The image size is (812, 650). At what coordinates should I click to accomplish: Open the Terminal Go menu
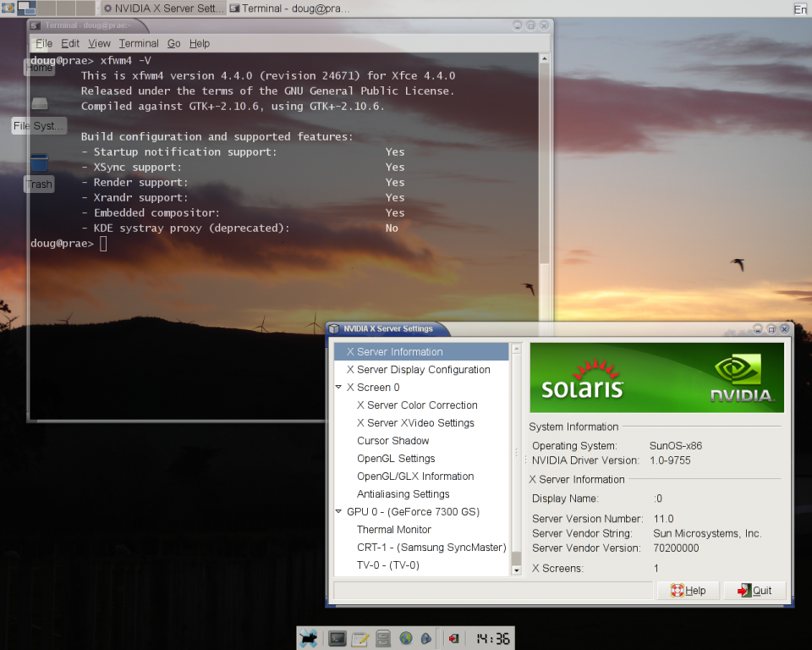[x=173, y=43]
